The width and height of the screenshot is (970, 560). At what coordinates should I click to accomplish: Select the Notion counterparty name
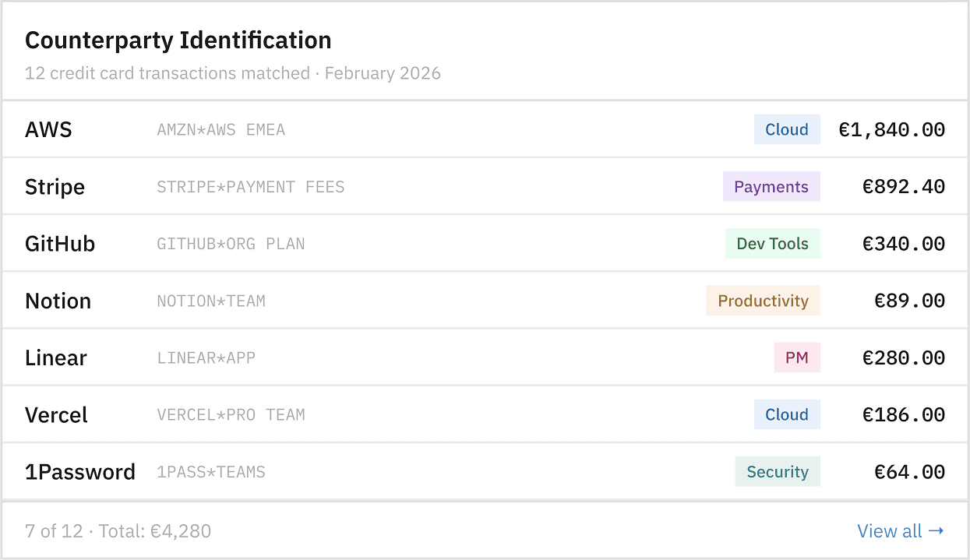coord(58,301)
